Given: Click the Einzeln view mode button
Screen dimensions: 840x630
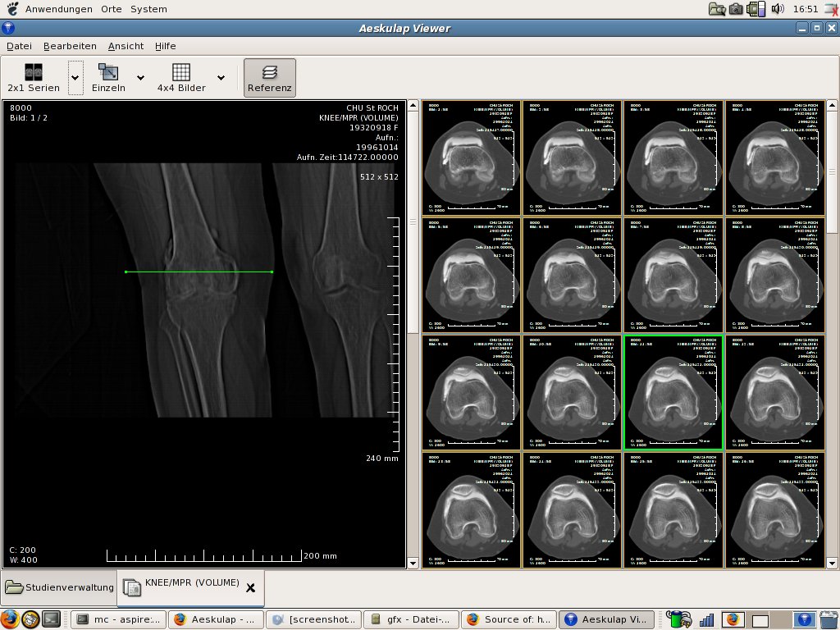Looking at the screenshot, I should coord(108,78).
